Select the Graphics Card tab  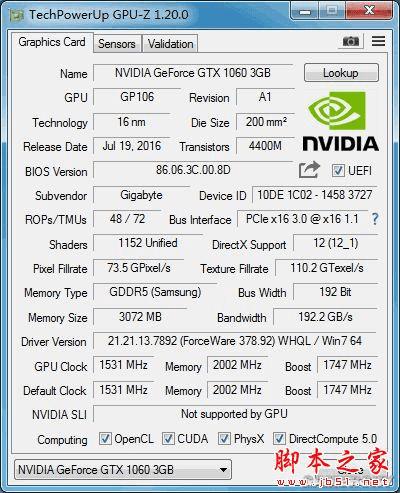[52, 42]
